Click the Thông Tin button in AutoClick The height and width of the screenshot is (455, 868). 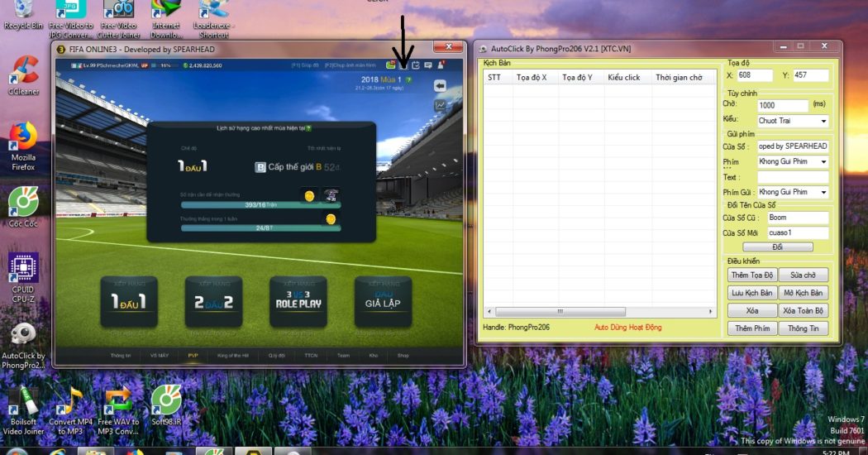804,328
